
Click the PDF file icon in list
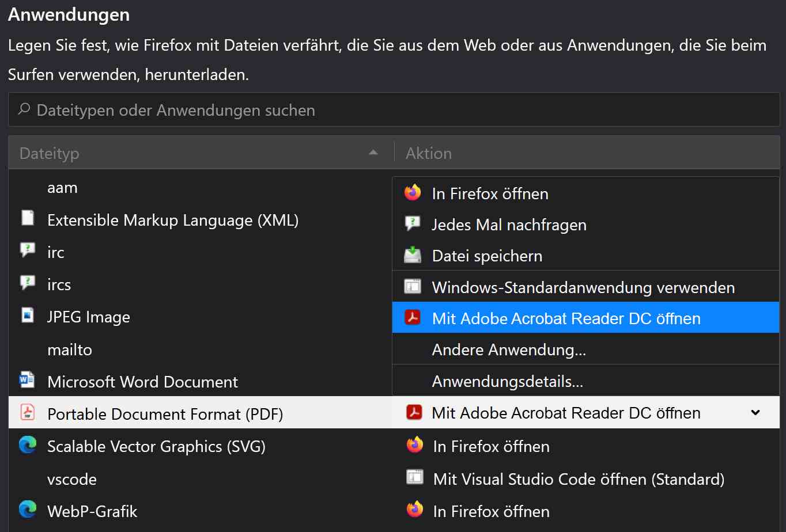pos(27,412)
